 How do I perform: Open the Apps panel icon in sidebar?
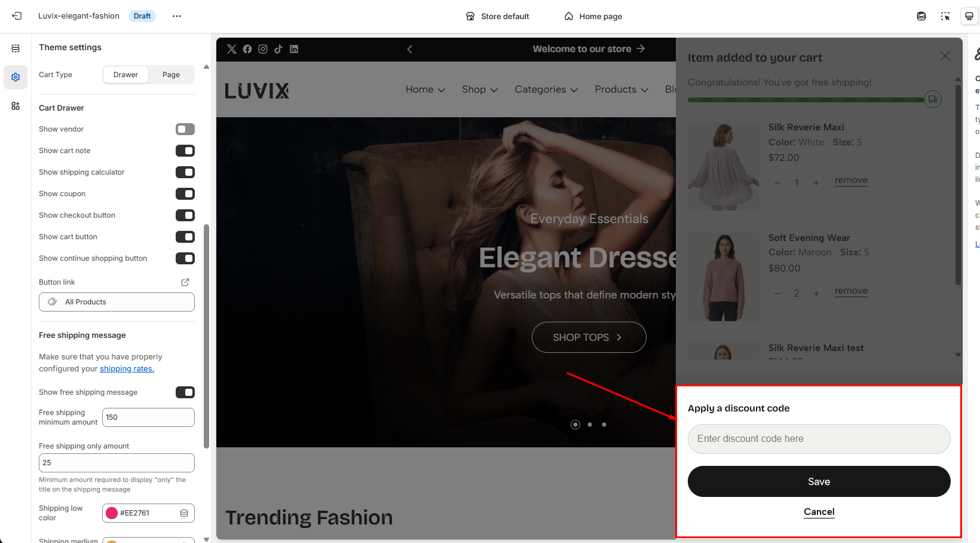[16, 106]
